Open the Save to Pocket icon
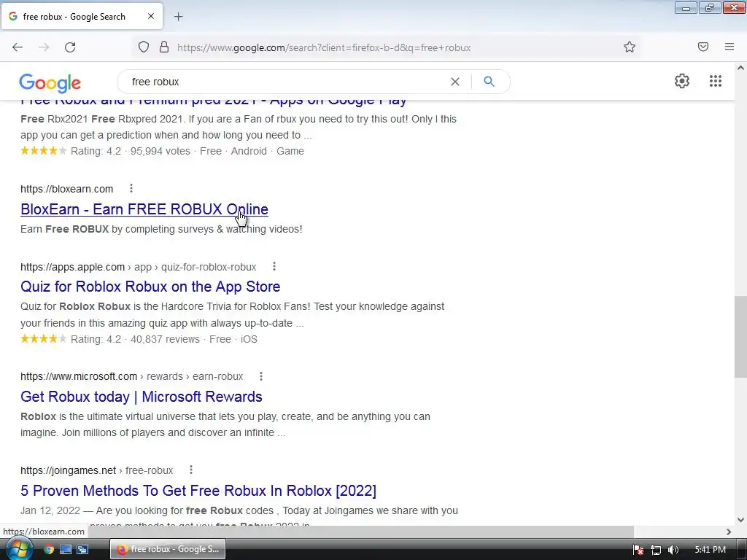 click(x=703, y=47)
